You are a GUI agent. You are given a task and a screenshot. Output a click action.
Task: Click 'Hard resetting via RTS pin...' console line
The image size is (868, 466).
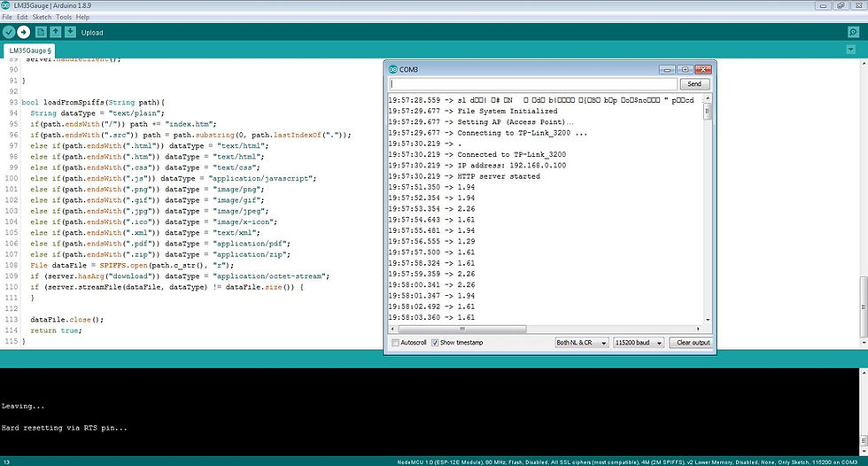pyautogui.click(x=64, y=428)
